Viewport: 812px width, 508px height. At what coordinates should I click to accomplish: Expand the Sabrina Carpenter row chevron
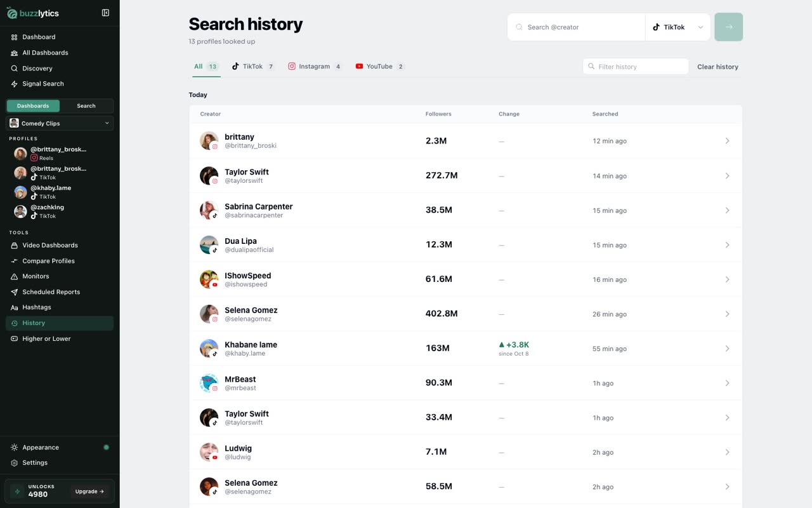[727, 210]
